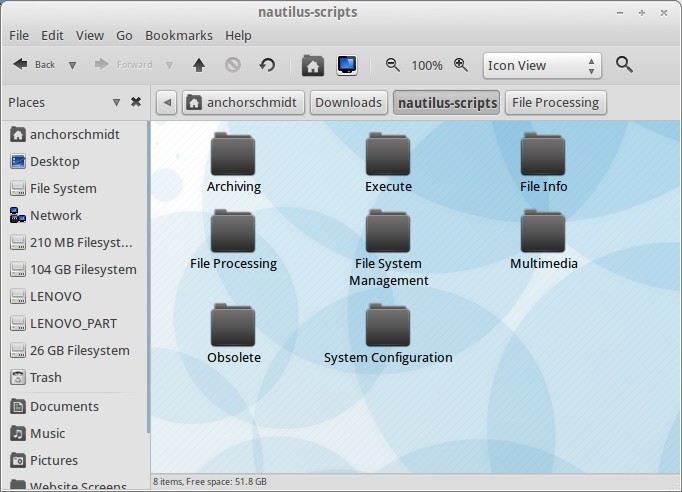682x492 pixels.
Task: Open the Edit menu
Action: click(x=52, y=35)
